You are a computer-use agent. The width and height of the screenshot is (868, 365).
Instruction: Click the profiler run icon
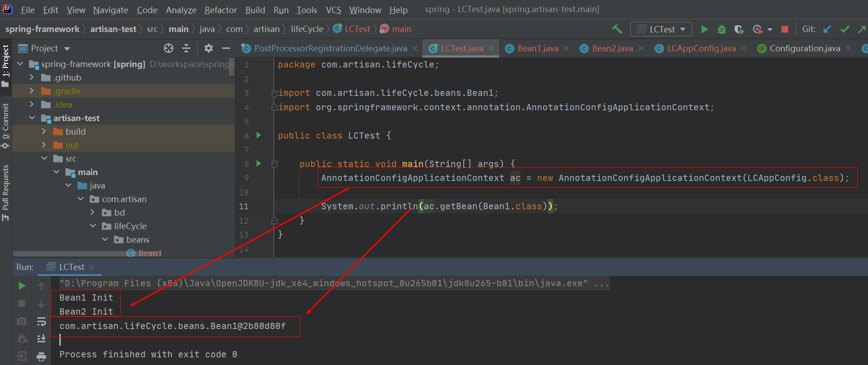click(758, 29)
